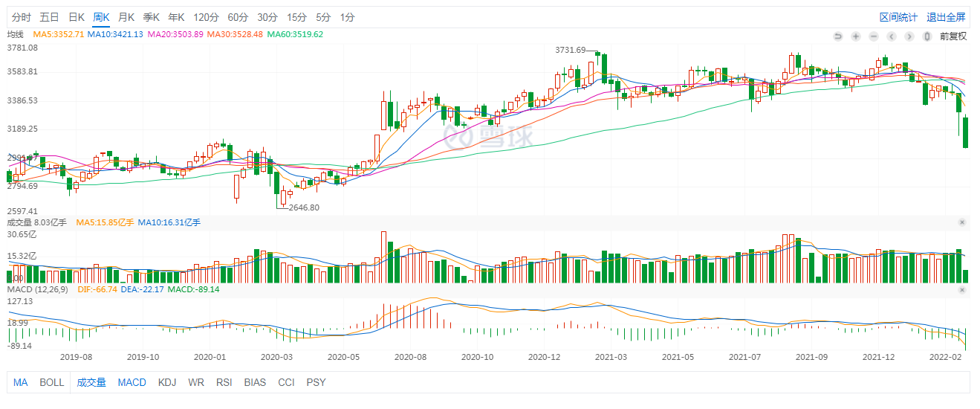Click the MACD:-89.14 value
The image size is (980, 409).
coord(194,289)
